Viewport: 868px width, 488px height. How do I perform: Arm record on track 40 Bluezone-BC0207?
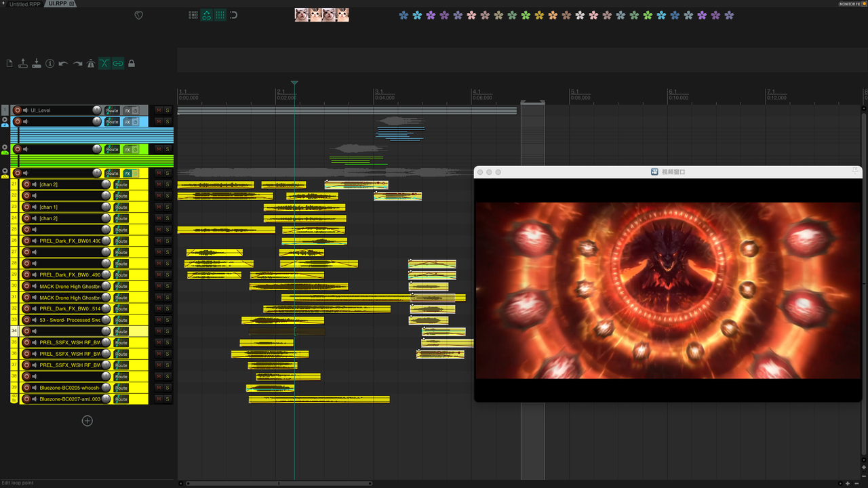point(26,399)
